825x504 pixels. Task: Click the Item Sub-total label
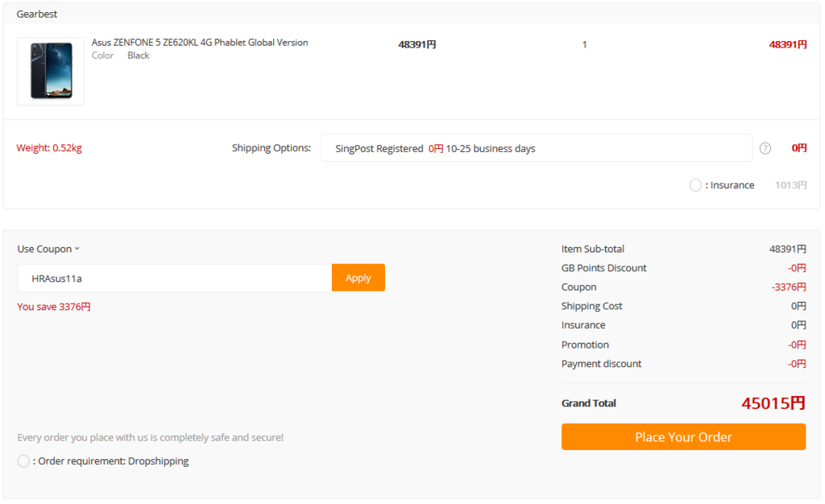pyautogui.click(x=592, y=249)
